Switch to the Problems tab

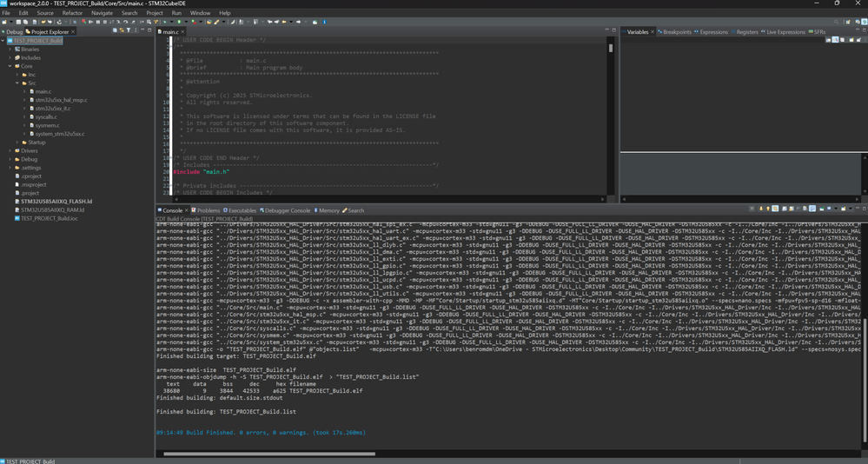tap(208, 210)
